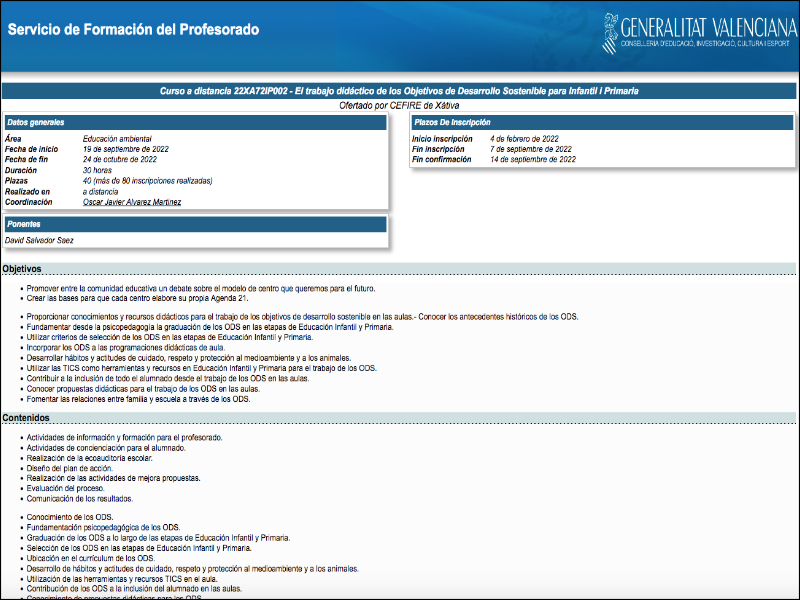Screen dimensions: 800x600
Task: Click the Contenidos section heading
Action: (x=25, y=418)
